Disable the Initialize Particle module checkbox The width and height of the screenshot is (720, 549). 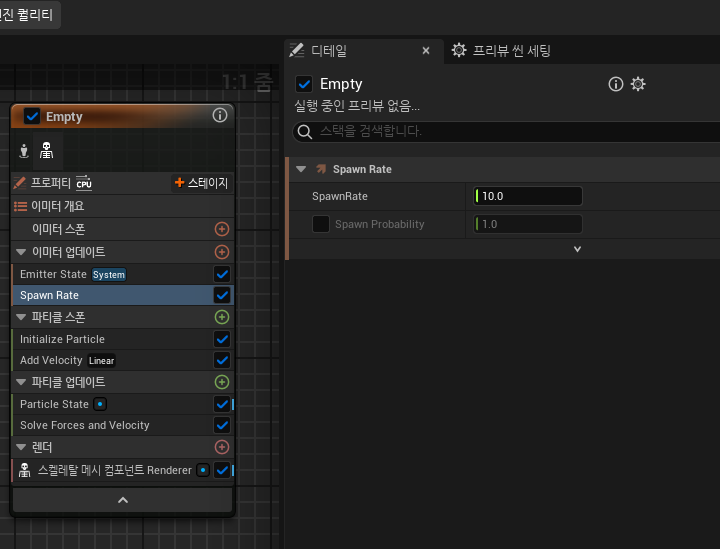[x=222, y=339]
